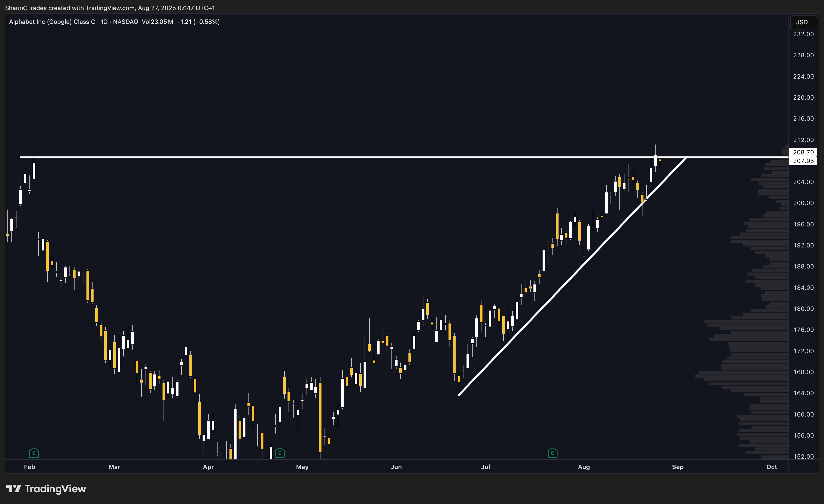824x504 pixels.
Task: Click the 207.95 current price label
Action: coord(803,161)
